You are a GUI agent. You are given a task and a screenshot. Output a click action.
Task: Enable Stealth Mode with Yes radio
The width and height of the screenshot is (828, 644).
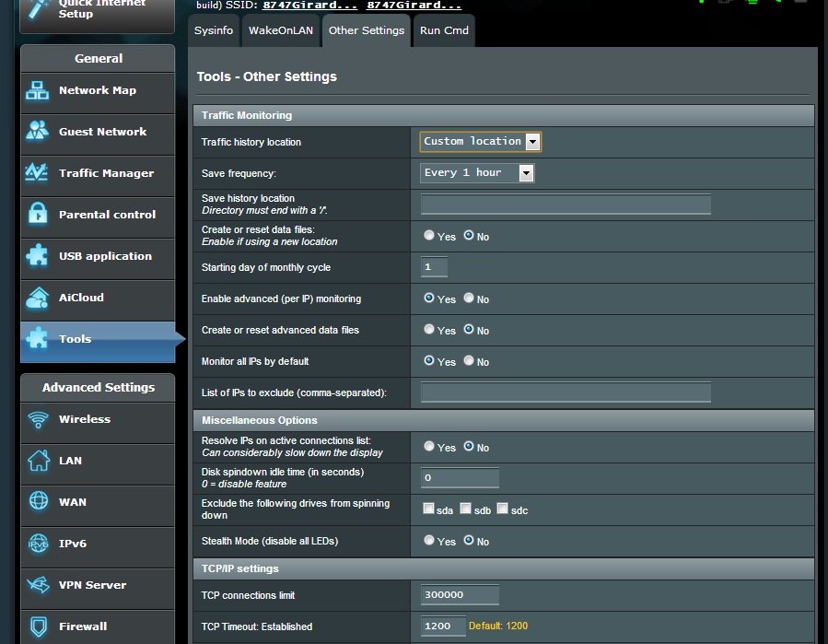429,540
